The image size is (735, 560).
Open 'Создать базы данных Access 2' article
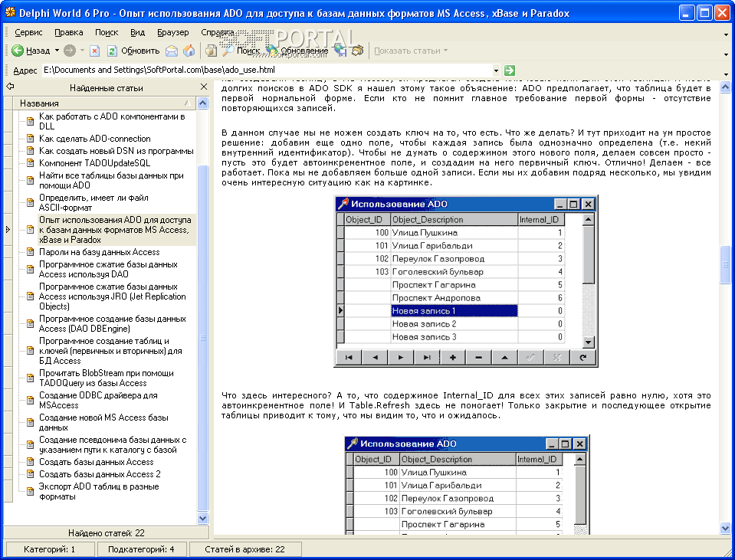click(x=100, y=474)
